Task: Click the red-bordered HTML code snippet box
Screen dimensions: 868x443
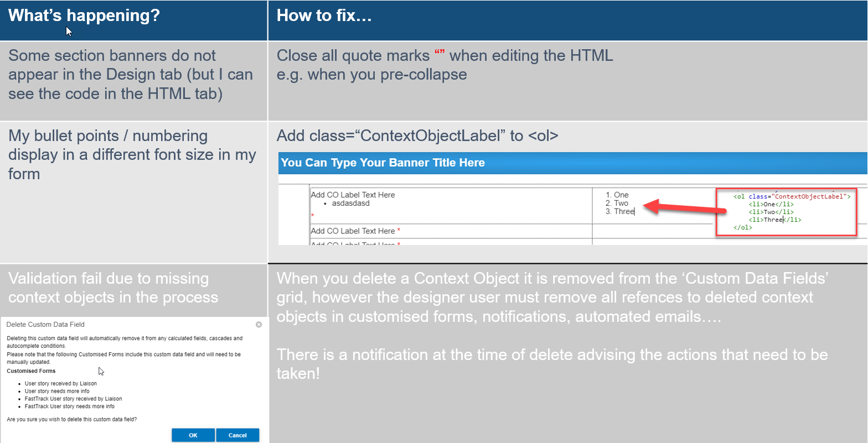Action: coord(787,212)
